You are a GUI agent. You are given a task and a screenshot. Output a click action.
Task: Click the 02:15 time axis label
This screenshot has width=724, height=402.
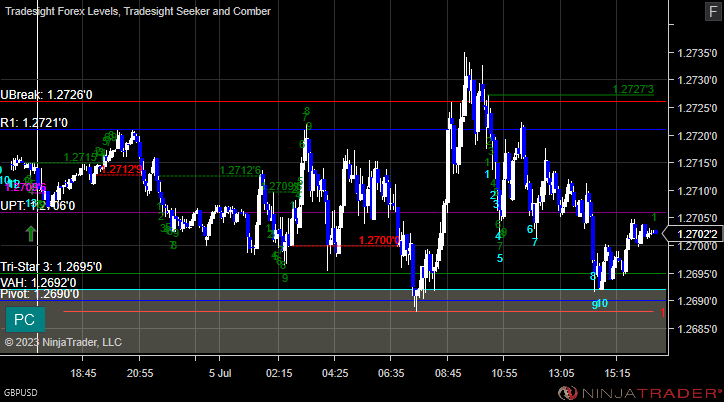click(279, 373)
